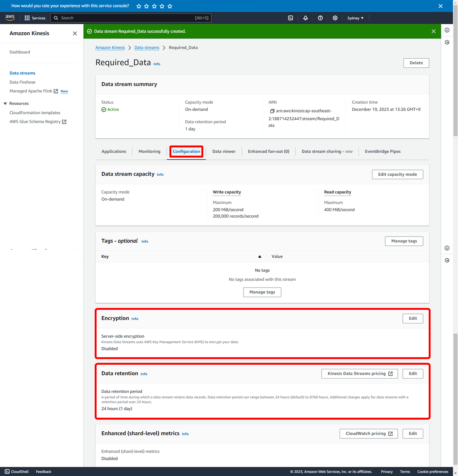Open Info for Data stream capacity
The width and height of the screenshot is (458, 476).
coord(160,174)
